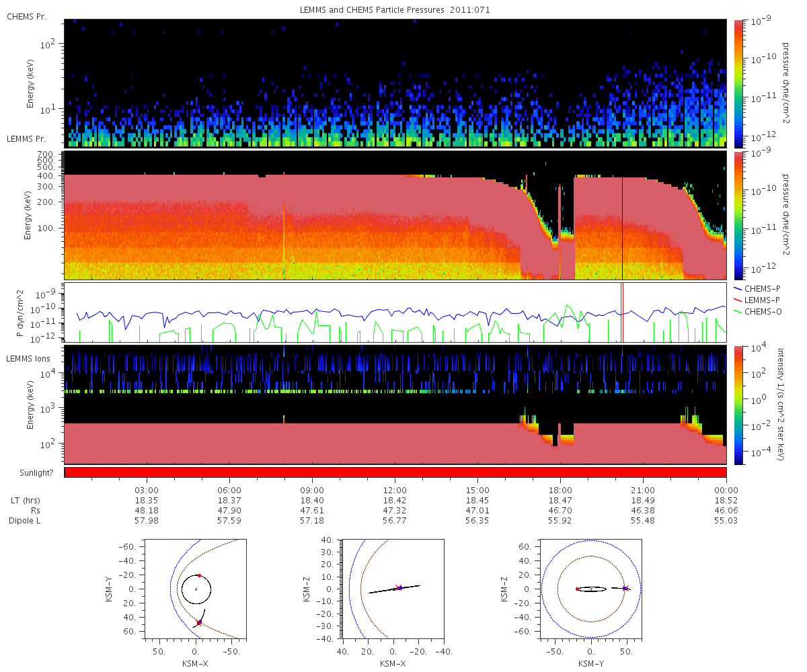Click the red vertical marker in pressure plot
The height and width of the screenshot is (672, 807).
click(x=622, y=312)
